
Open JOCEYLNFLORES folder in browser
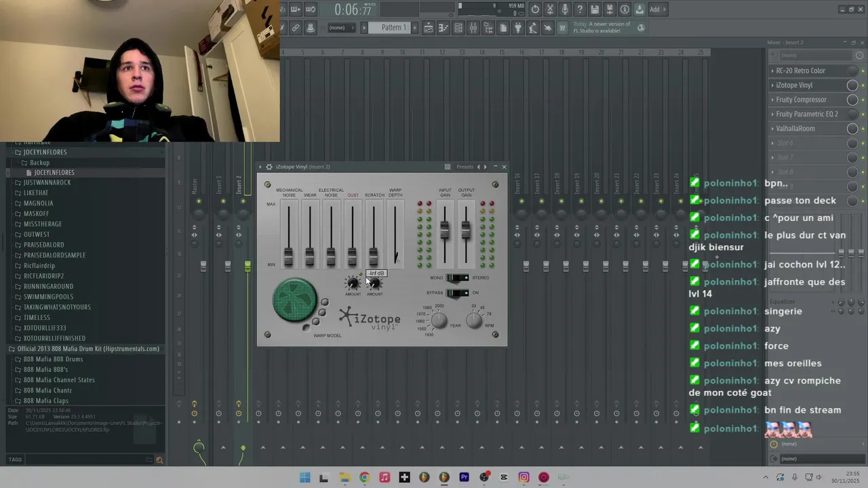point(45,152)
